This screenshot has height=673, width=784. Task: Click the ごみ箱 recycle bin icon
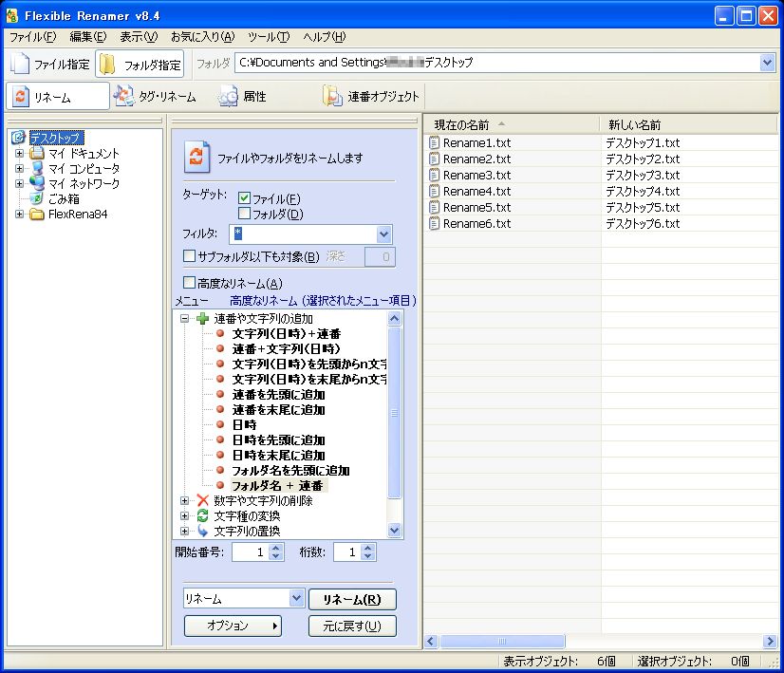pyautogui.click(x=36, y=198)
